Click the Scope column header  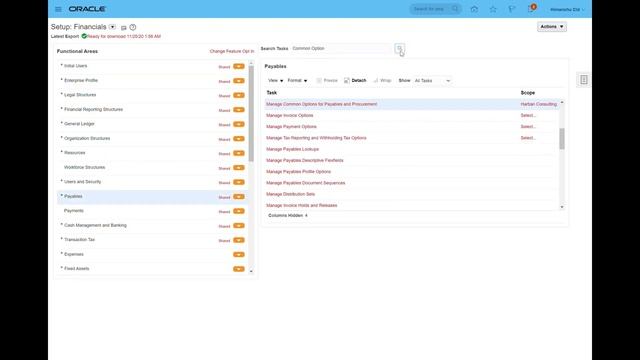click(x=528, y=93)
